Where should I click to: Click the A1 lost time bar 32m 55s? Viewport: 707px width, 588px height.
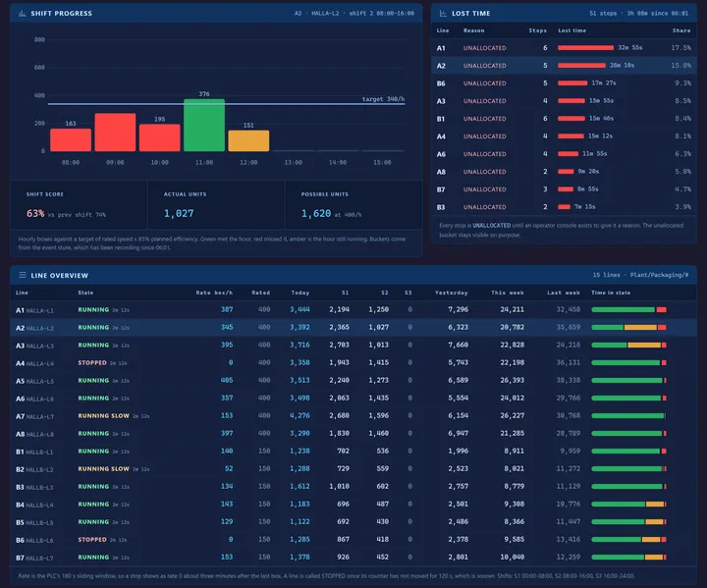(585, 48)
